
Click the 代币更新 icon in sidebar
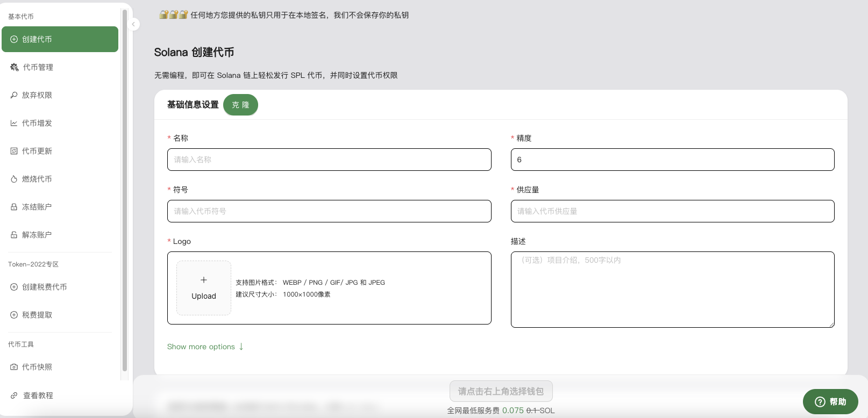click(14, 151)
